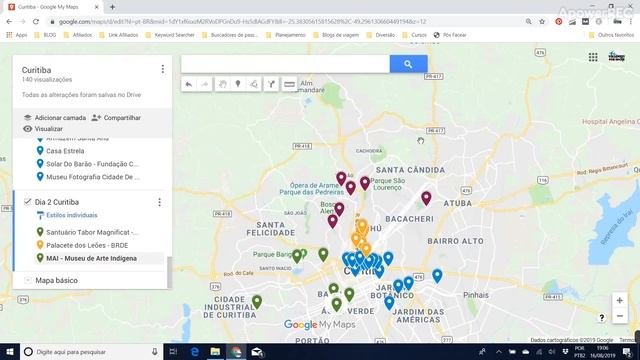Click the Redo arrow in map toolbar
This screenshot has height=360, width=640.
204,84
